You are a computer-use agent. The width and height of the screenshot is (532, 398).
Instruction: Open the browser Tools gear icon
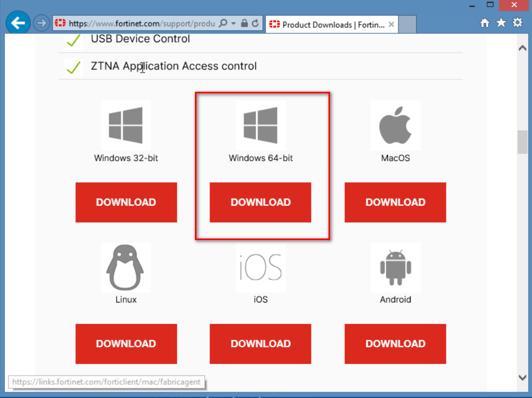(518, 23)
